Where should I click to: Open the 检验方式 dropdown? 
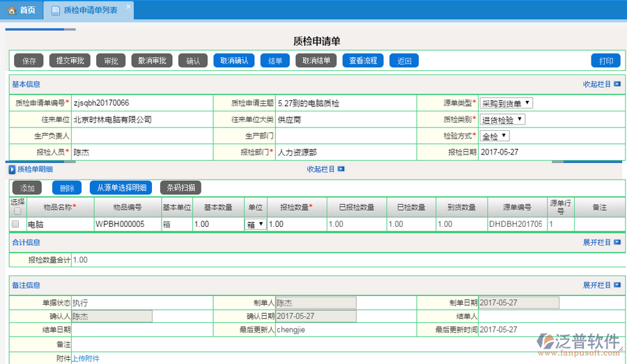coord(495,136)
